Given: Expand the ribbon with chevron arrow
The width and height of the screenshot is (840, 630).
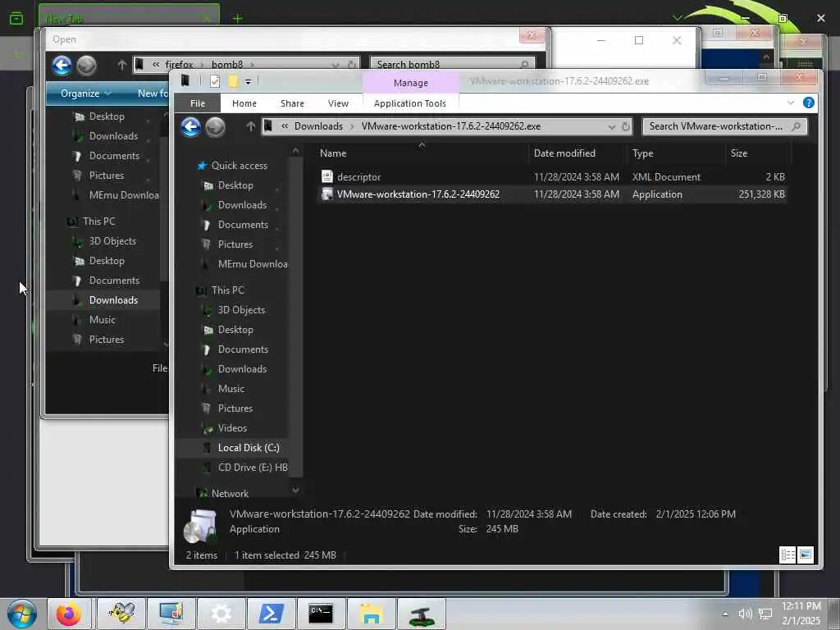Looking at the screenshot, I should pyautogui.click(x=790, y=103).
